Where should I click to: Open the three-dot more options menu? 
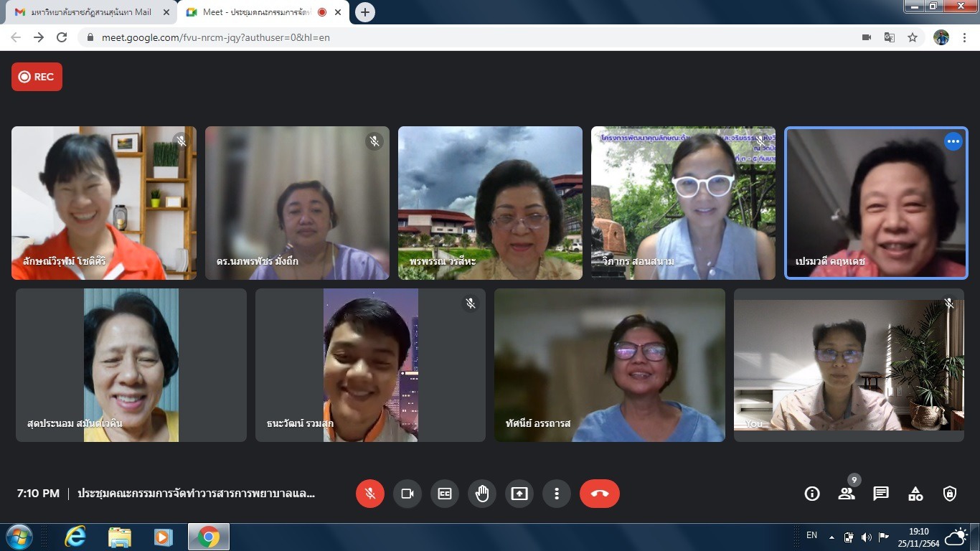click(x=556, y=494)
